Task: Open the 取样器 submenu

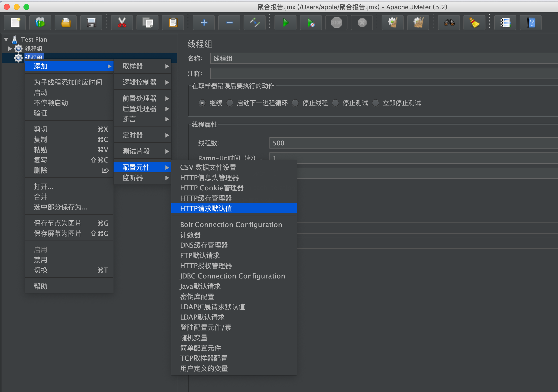Action: 142,66
